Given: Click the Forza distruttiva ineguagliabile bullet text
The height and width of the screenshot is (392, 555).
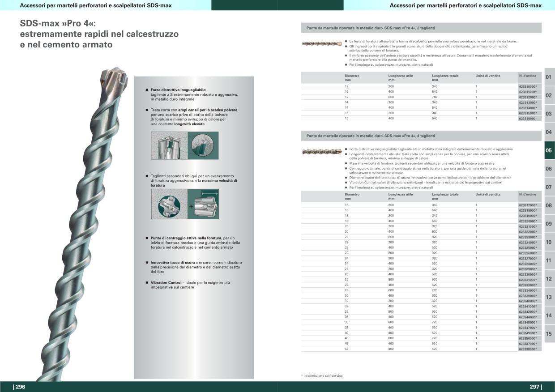Looking at the screenshot, I should [194, 94].
